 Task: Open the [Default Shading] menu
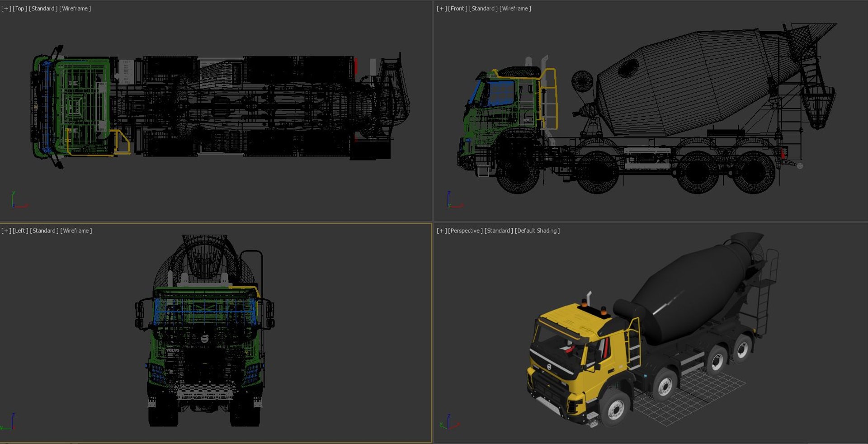point(537,231)
